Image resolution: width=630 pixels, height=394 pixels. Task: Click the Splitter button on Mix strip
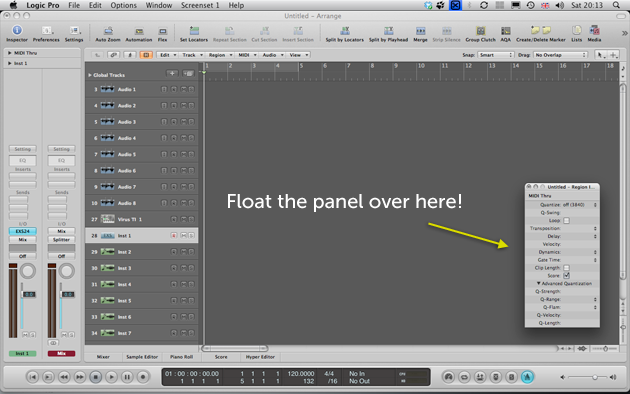click(61, 240)
